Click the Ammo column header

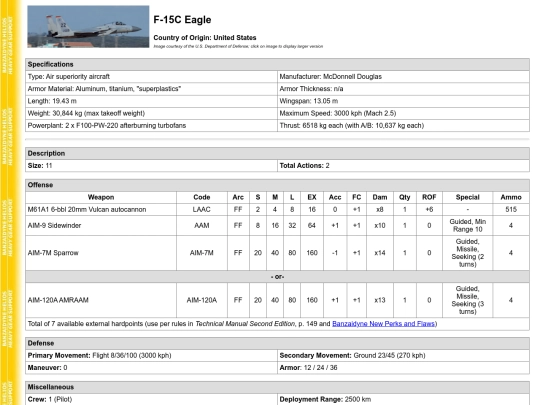click(511, 197)
